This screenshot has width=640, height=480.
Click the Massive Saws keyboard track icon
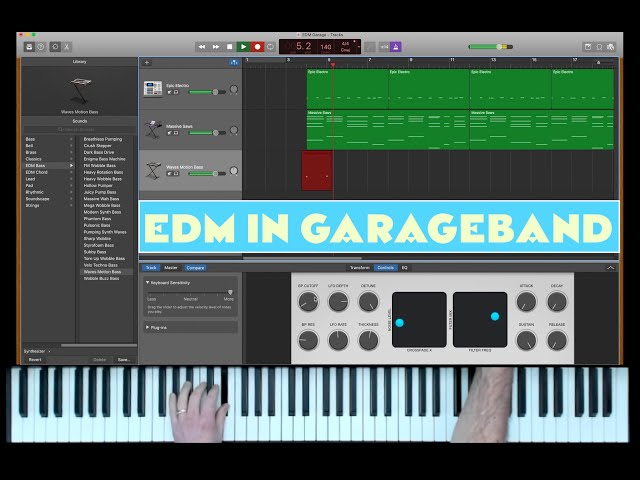[153, 129]
